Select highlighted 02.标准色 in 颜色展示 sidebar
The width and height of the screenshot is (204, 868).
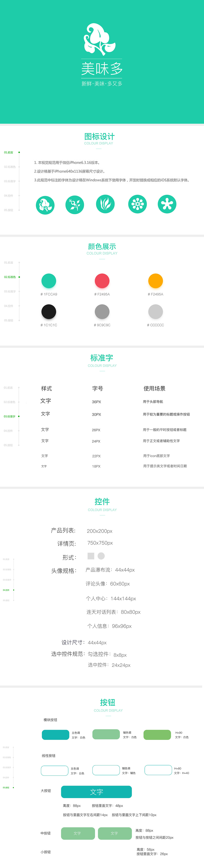(10, 277)
